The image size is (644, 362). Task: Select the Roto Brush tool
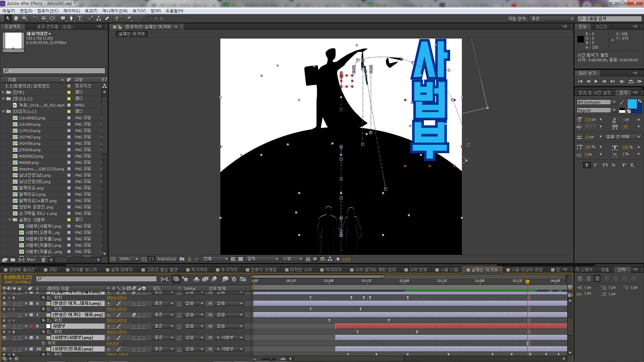[x=118, y=18]
